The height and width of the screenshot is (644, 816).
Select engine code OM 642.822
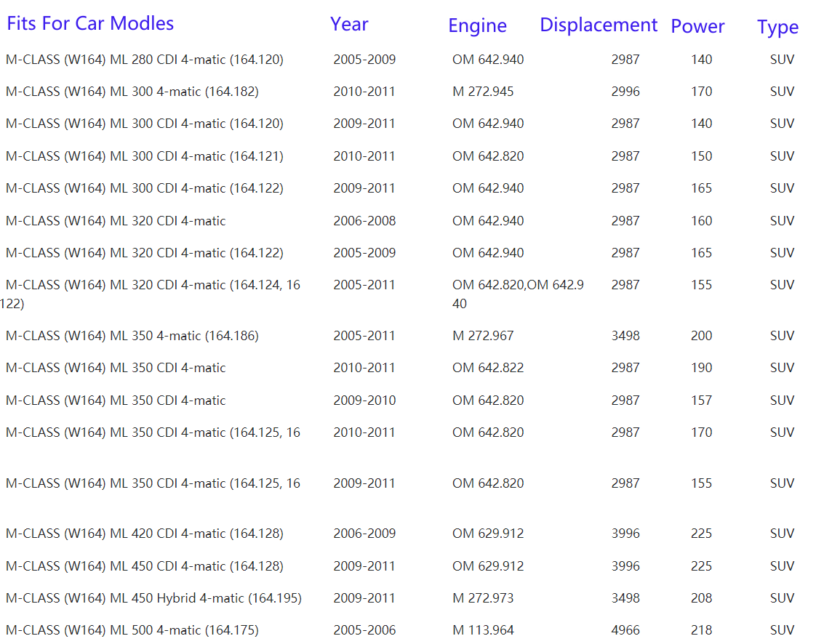[x=487, y=368]
